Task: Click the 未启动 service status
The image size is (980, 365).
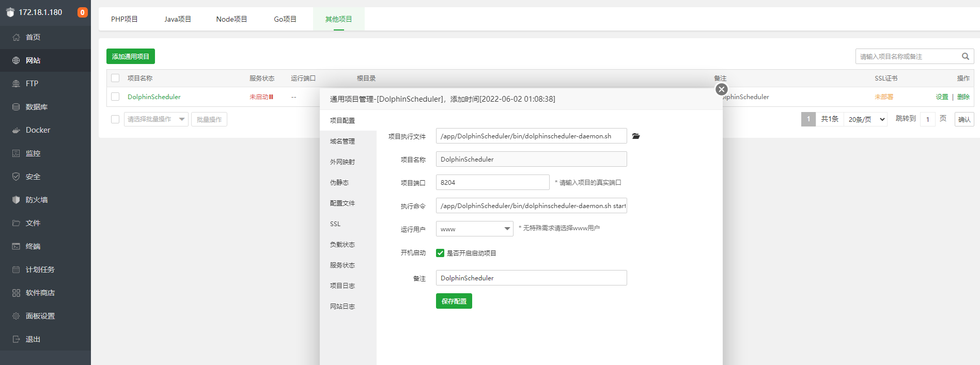Action: coord(261,97)
